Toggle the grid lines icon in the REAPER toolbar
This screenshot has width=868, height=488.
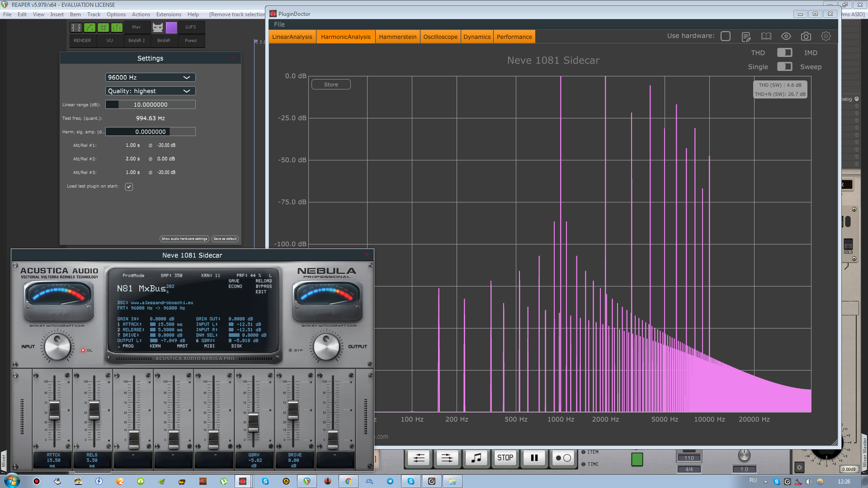(103, 28)
